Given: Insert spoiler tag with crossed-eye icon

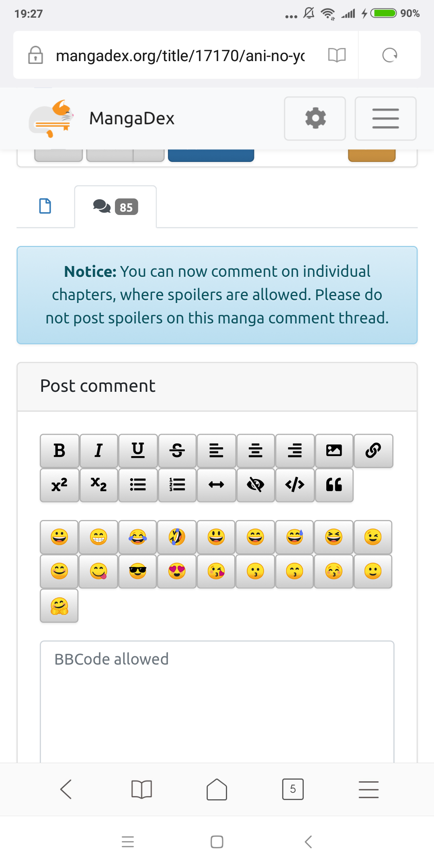Looking at the screenshot, I should [x=256, y=485].
